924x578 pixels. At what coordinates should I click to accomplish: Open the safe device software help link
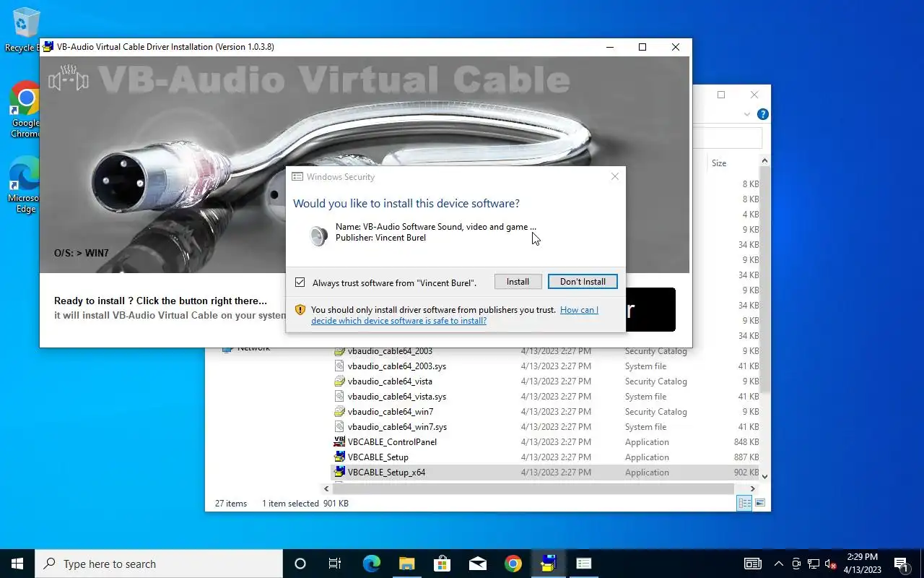(455, 315)
